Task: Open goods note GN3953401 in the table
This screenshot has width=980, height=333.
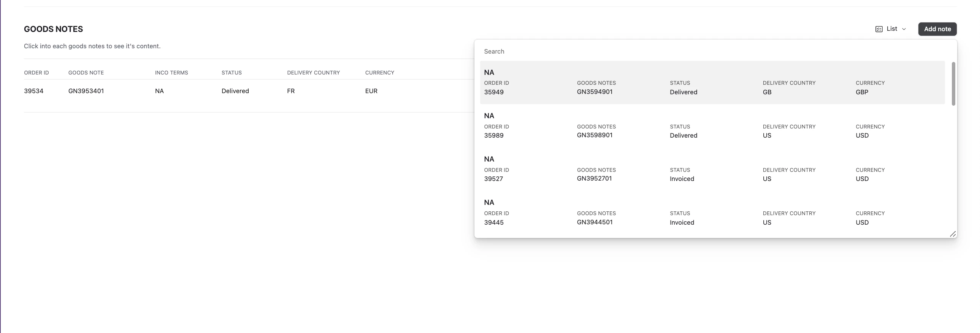Action: pos(86,91)
